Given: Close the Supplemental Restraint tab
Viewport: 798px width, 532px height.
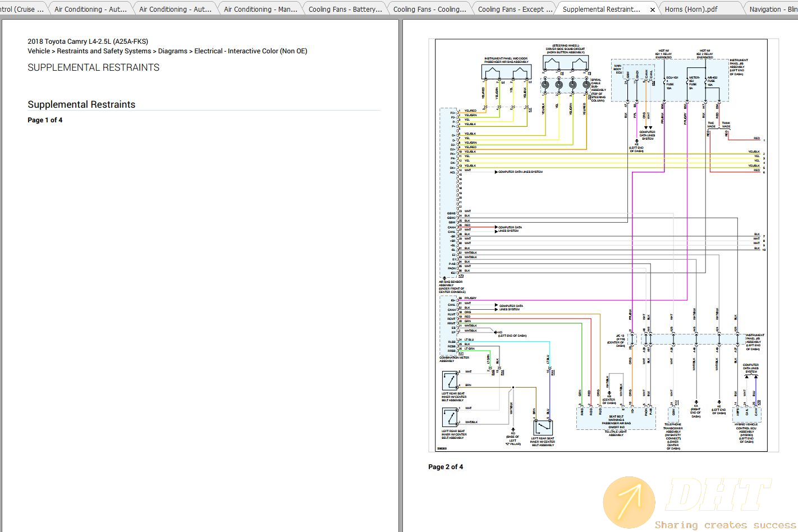Looking at the screenshot, I should coord(652,10).
